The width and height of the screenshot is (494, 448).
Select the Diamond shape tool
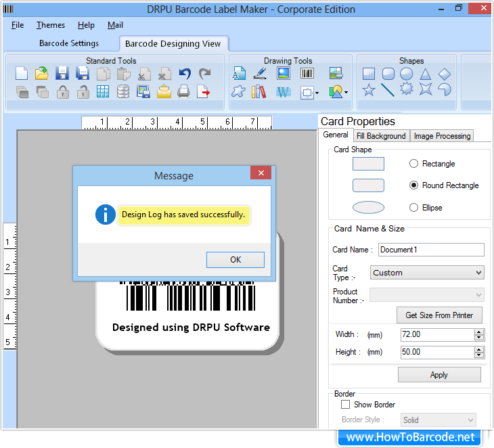click(445, 74)
